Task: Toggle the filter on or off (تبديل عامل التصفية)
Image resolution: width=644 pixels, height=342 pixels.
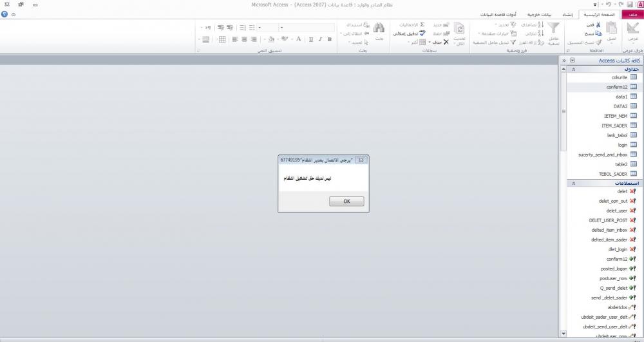Action: (494, 43)
